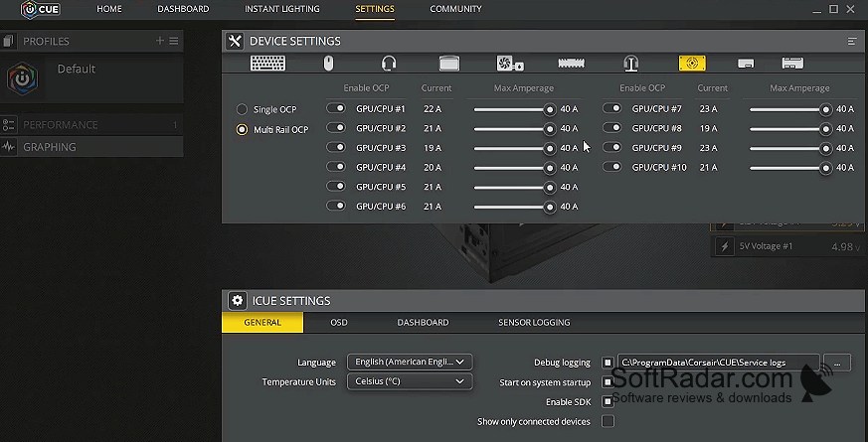Open the Temperature Units dropdown

(x=410, y=381)
